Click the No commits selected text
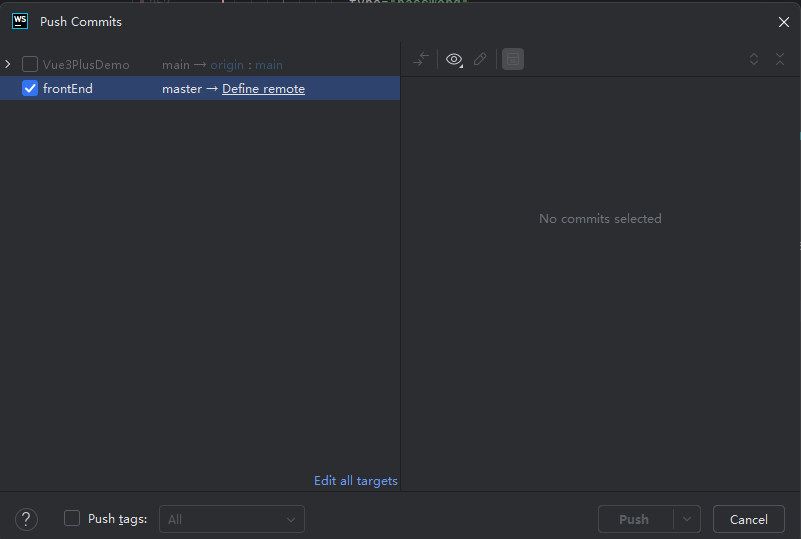The width and height of the screenshot is (801, 539). (600, 219)
